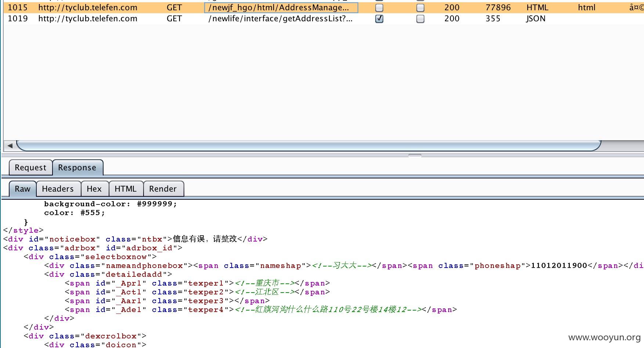Click the HTML MIME type cell

[x=537, y=8]
